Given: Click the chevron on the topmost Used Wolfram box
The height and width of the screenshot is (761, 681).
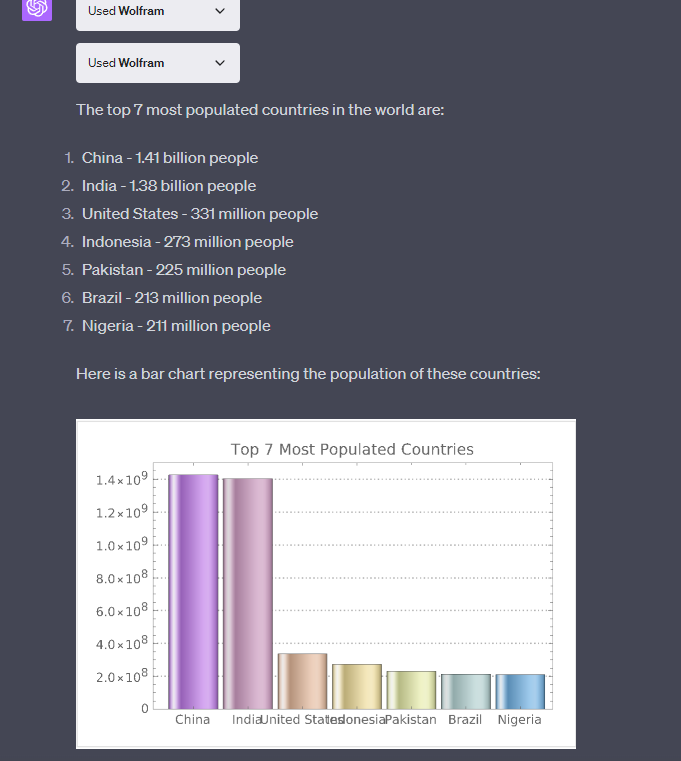Looking at the screenshot, I should coord(220,11).
